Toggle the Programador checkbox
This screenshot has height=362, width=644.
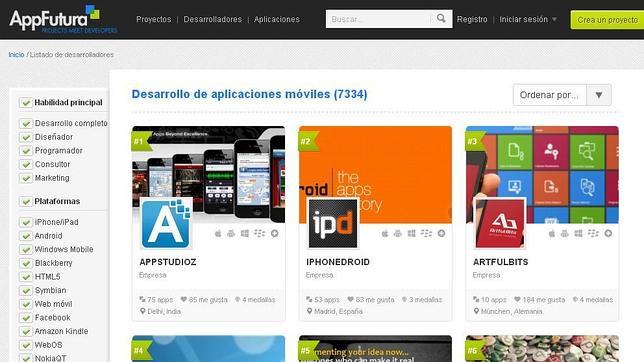[25, 151]
